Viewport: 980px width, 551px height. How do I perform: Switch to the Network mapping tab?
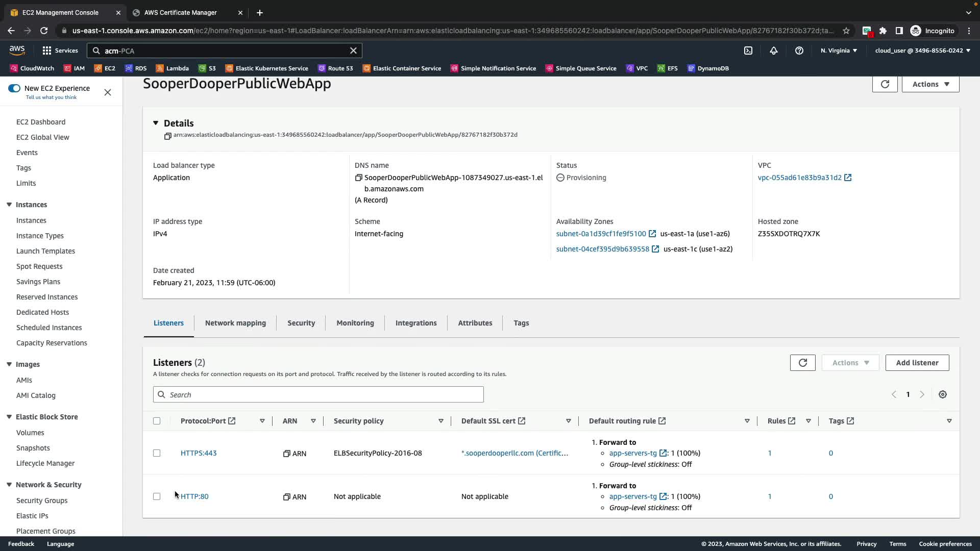[235, 323]
